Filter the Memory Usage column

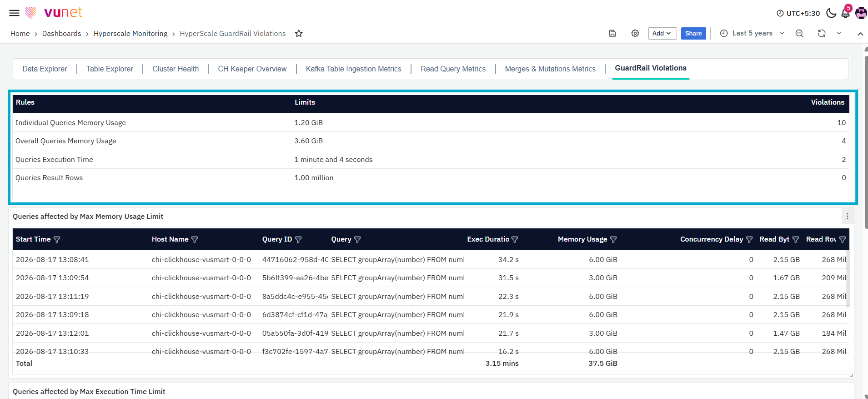(613, 239)
